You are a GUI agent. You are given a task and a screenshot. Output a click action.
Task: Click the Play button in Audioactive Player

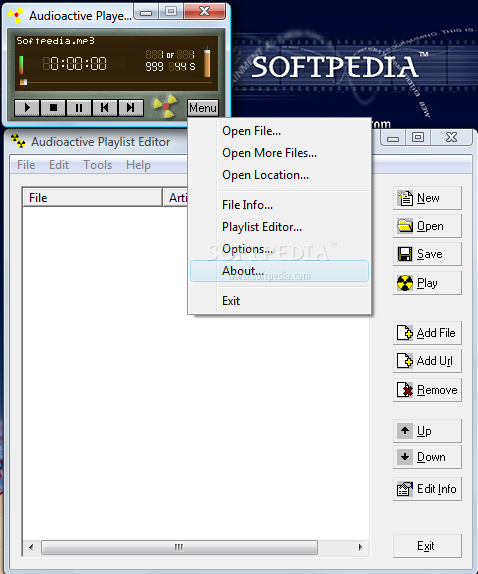click(27, 108)
